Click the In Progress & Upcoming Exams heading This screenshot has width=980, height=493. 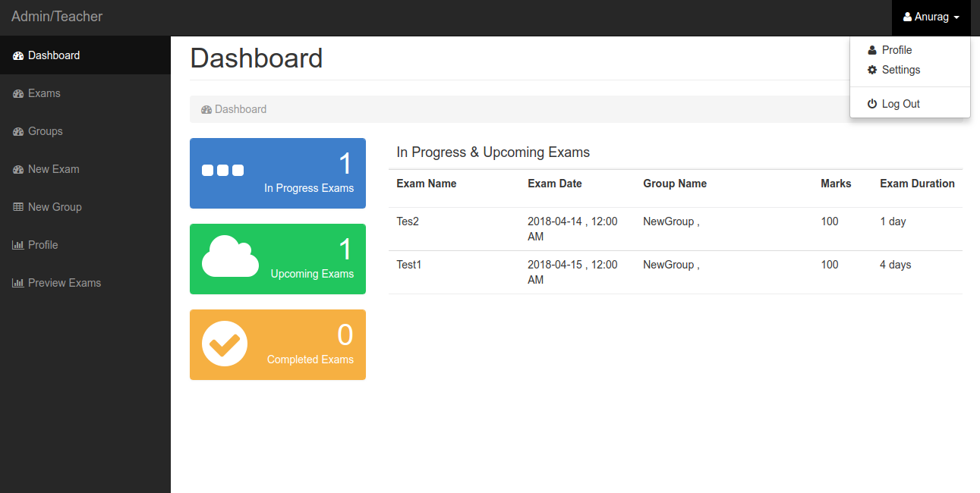point(493,152)
